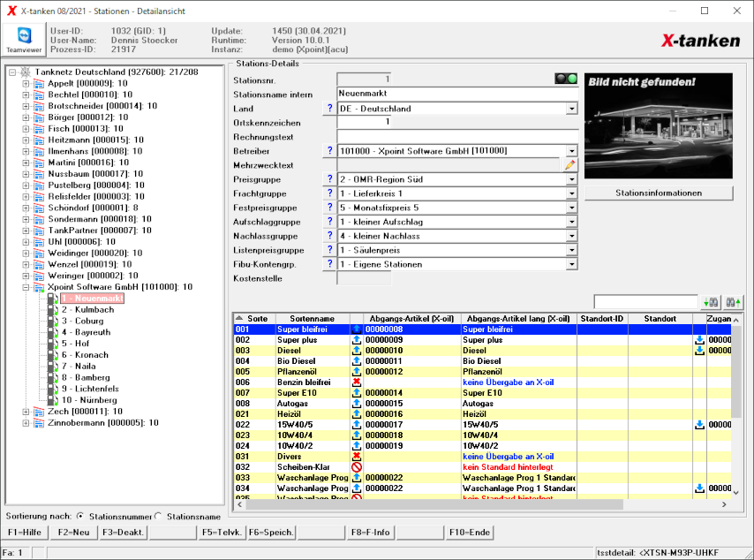This screenshot has width=754, height=560.
Task: Click the 'keine Übergabe an X-oil' text in row 006
Action: [x=509, y=382]
